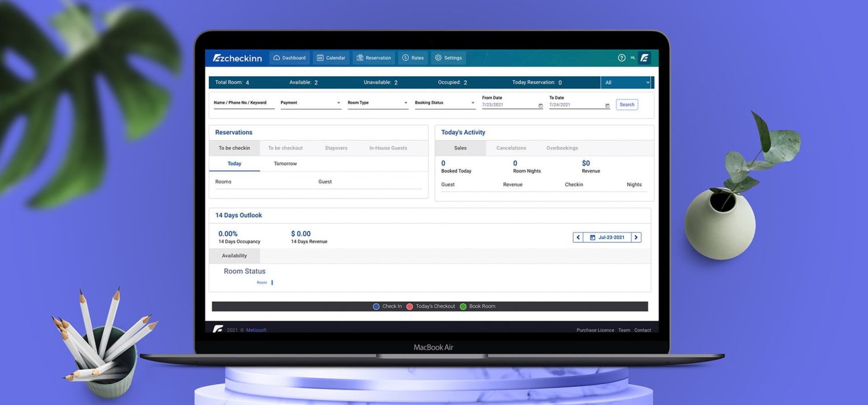868x405 pixels.
Task: Open the Rates page
Action: (413, 58)
